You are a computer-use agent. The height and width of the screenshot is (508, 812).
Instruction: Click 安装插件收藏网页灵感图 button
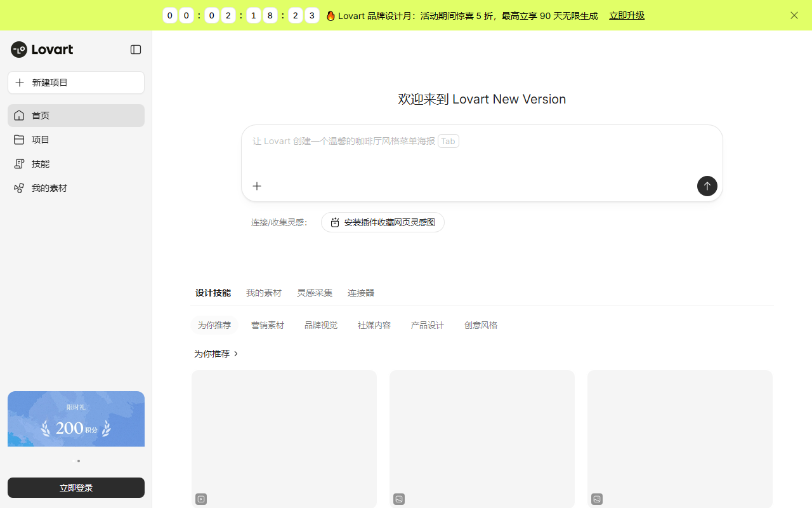pos(383,222)
